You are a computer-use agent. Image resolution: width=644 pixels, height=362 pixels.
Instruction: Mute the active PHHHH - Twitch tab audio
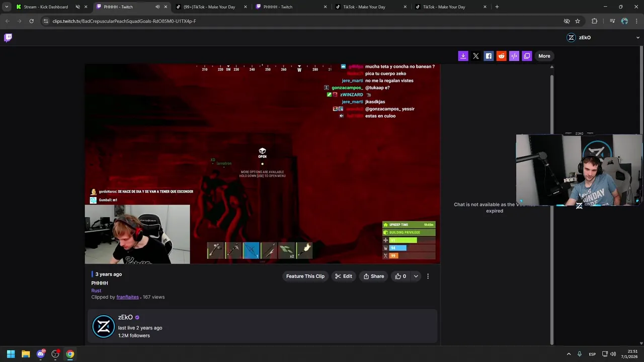tap(157, 7)
